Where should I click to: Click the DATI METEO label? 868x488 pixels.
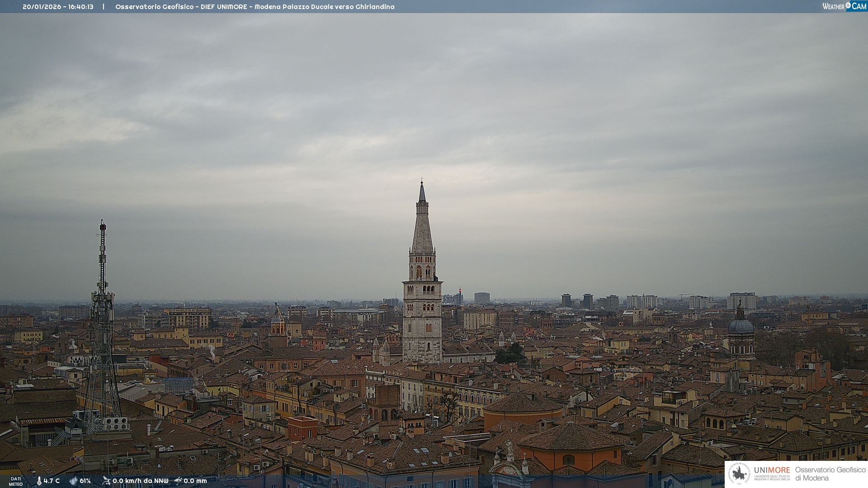pyautogui.click(x=16, y=481)
